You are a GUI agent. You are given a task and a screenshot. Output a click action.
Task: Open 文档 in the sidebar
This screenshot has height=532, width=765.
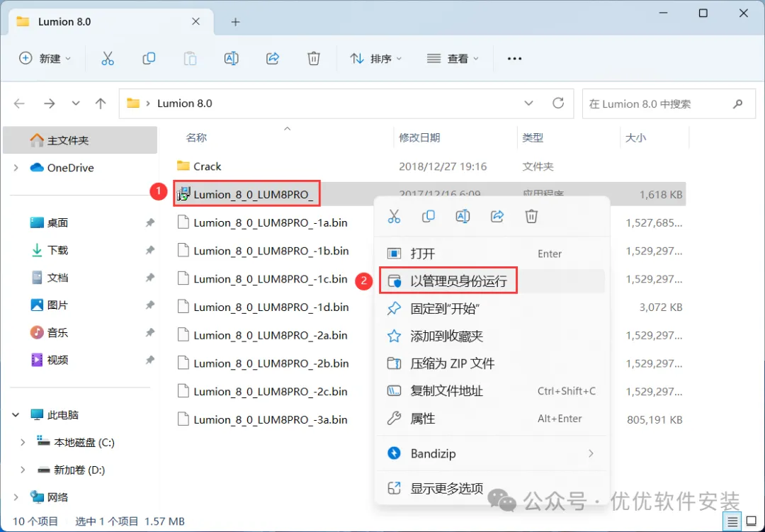[x=57, y=278]
